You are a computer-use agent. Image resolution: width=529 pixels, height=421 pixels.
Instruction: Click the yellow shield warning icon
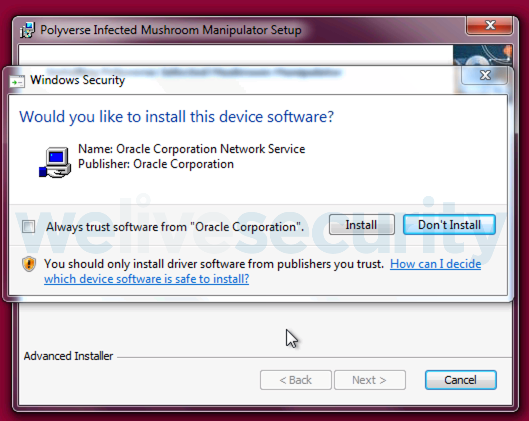coord(29,264)
